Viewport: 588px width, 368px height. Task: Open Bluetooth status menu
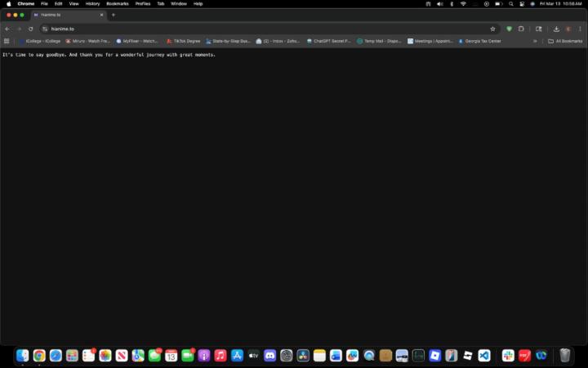click(x=452, y=4)
